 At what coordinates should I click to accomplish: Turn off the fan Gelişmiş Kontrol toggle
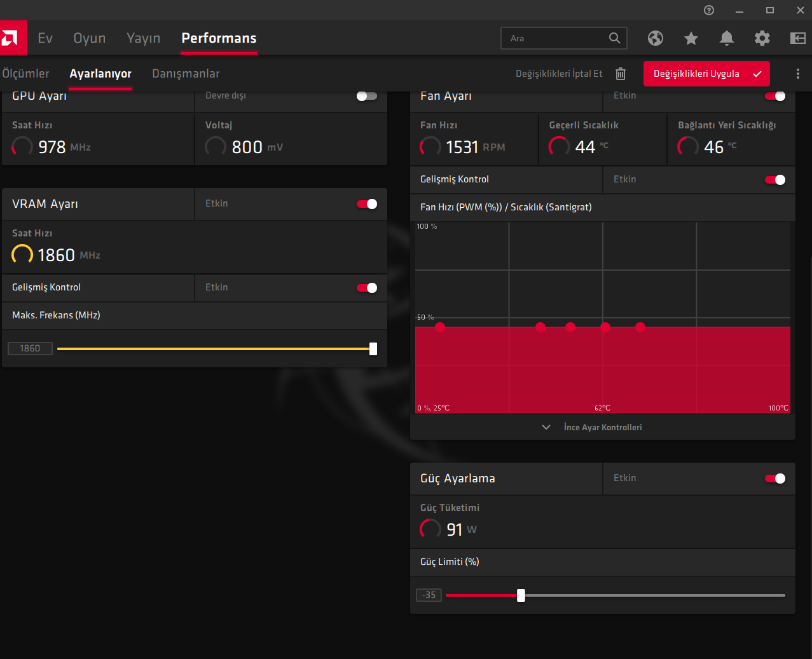[x=775, y=180]
